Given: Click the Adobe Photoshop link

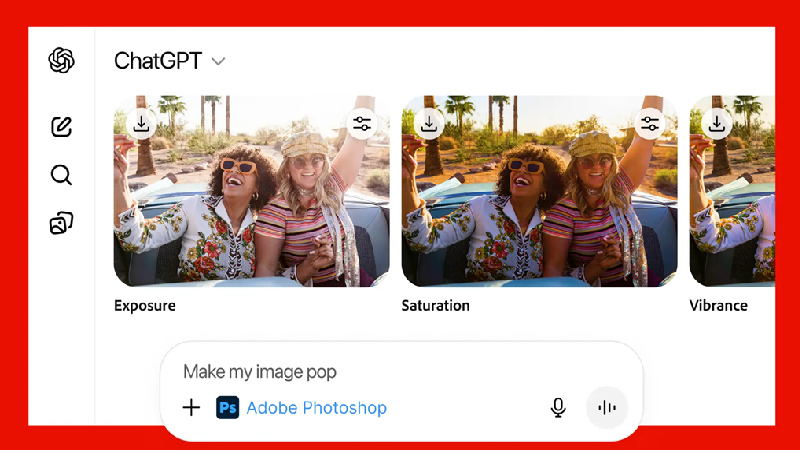Looking at the screenshot, I should click(316, 408).
